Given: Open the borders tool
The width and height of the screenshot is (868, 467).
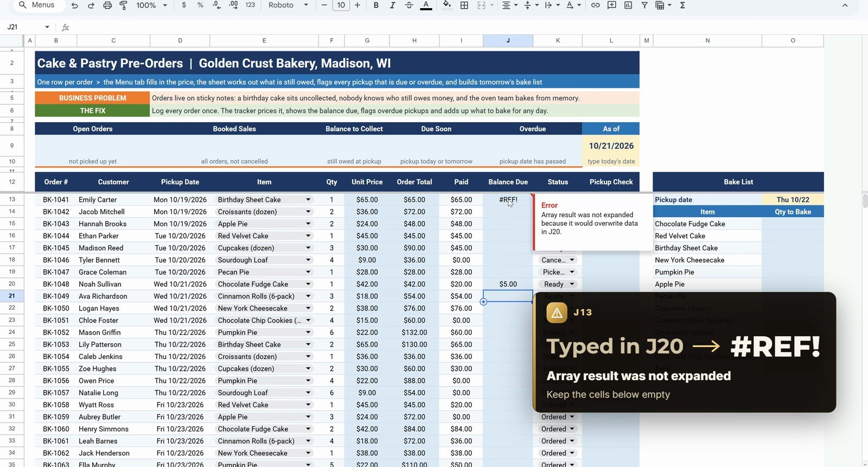Looking at the screenshot, I should pos(464,5).
